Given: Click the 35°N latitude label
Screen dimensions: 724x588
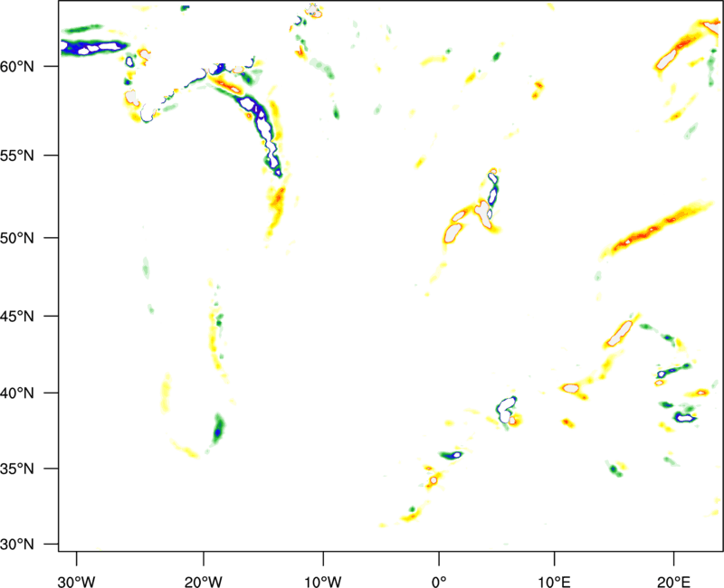Looking at the screenshot, I should [x=17, y=469].
